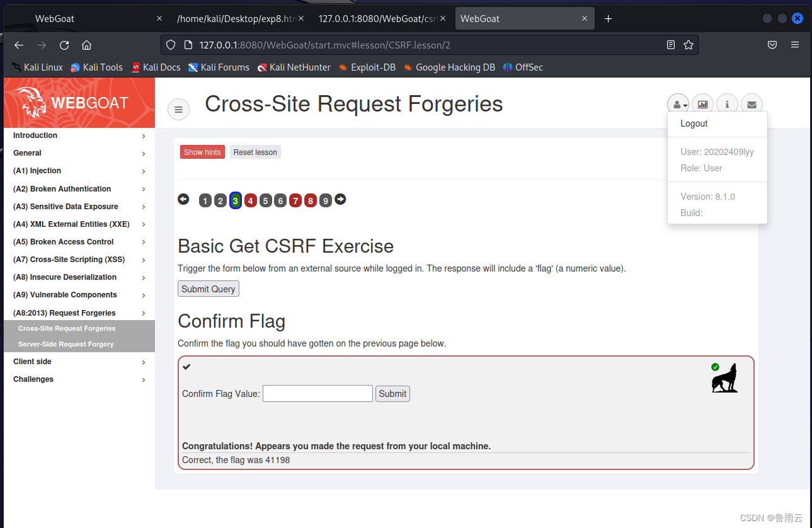Click the Reset lesson button

pos(255,152)
